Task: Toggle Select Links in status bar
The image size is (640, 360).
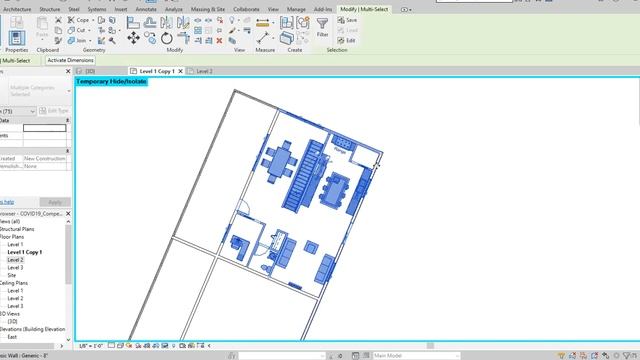Action: tap(562, 356)
